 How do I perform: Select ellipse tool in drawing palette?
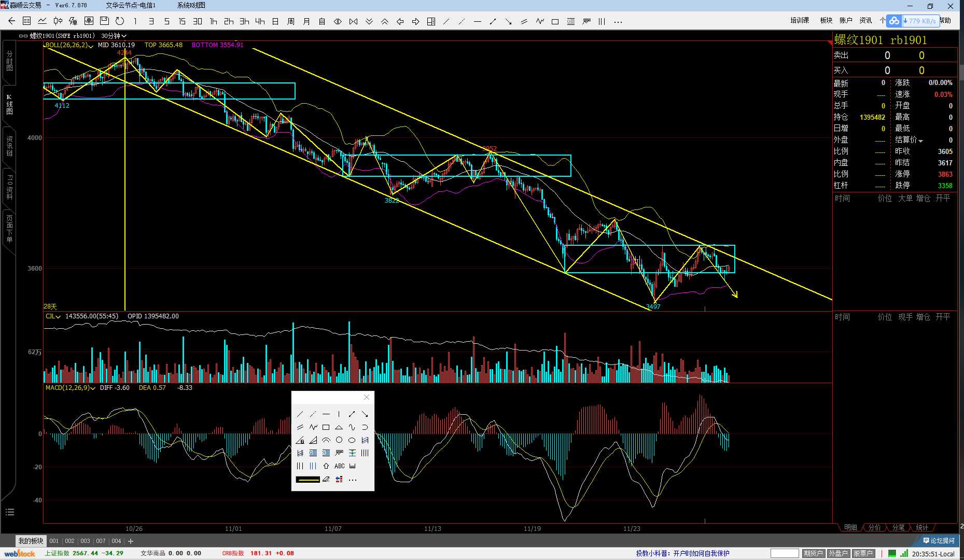pyautogui.click(x=352, y=440)
